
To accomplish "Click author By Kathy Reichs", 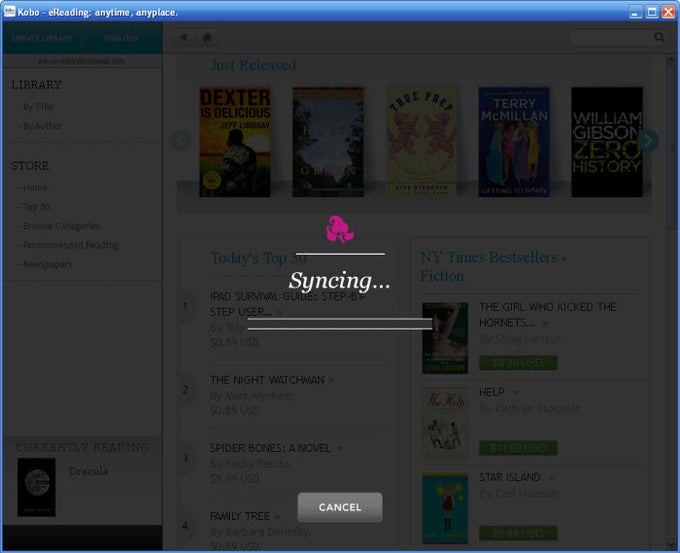I will (249, 464).
